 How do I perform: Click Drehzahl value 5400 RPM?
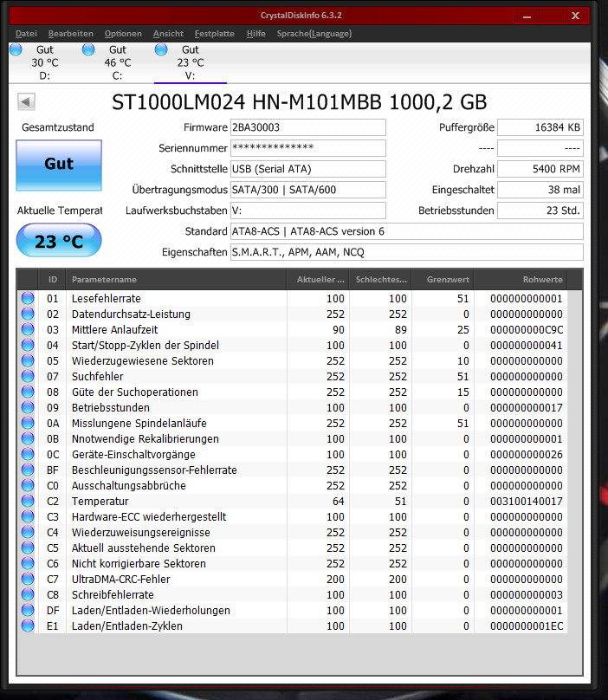tap(540, 169)
